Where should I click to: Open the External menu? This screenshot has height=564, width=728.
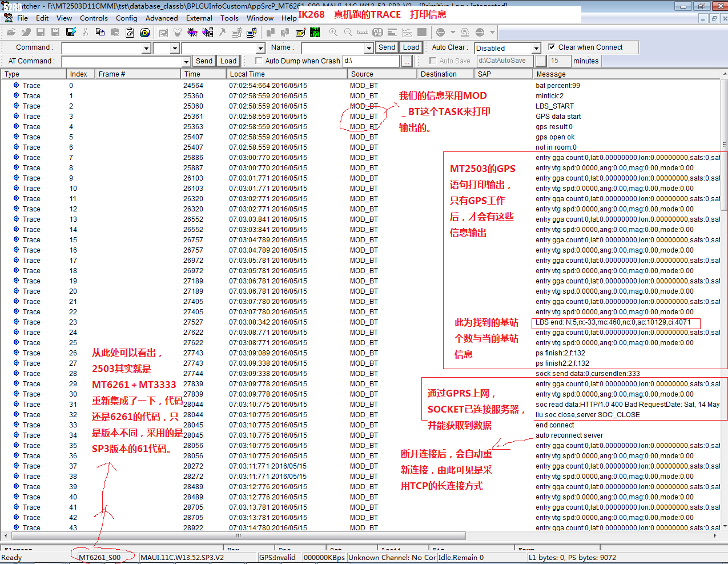point(199,18)
